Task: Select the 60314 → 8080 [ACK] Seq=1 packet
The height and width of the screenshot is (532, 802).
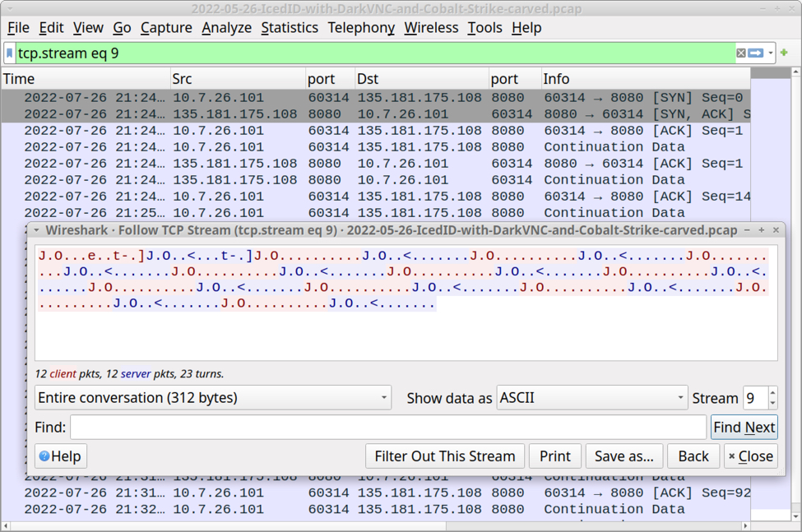Action: [376, 130]
